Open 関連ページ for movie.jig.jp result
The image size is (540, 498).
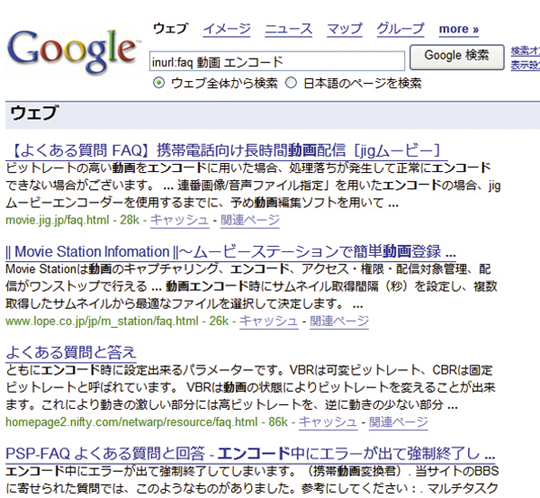[250, 220]
